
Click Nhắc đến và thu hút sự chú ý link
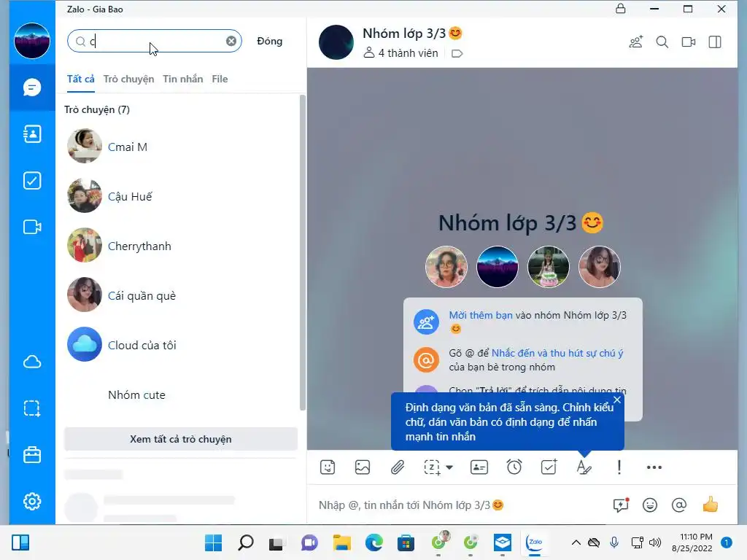click(x=557, y=353)
